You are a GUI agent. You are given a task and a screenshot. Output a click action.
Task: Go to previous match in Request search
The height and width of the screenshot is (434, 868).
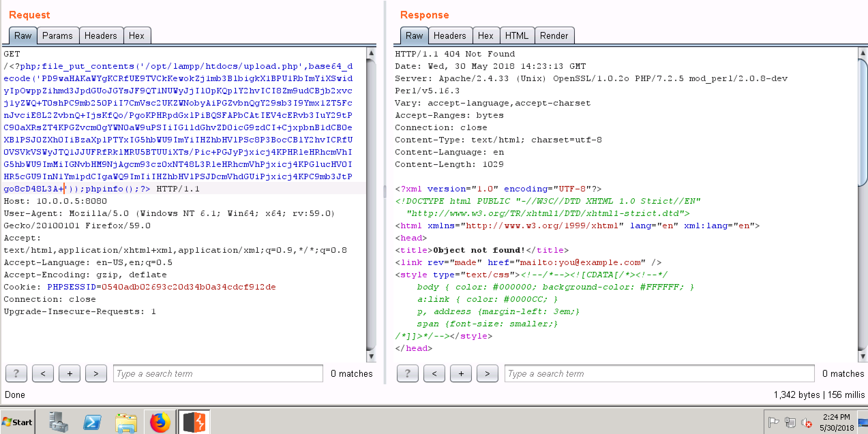(43, 374)
